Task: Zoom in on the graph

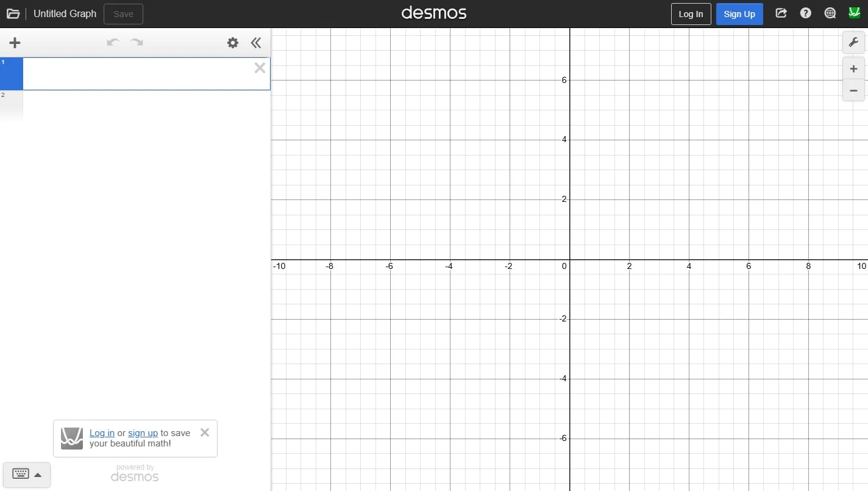Action: click(x=853, y=69)
